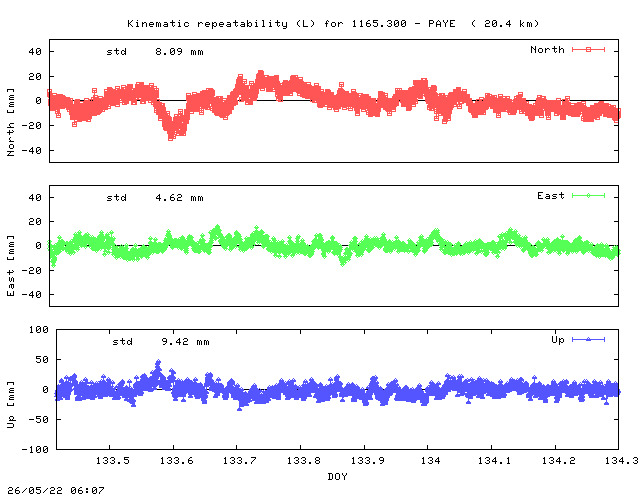Click the DOY x-axis label

tap(338, 476)
